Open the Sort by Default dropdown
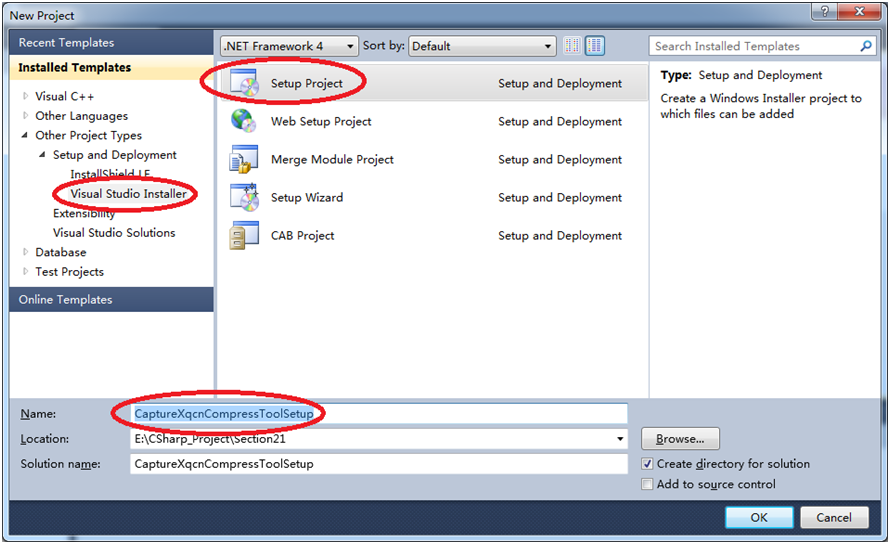 [482, 46]
